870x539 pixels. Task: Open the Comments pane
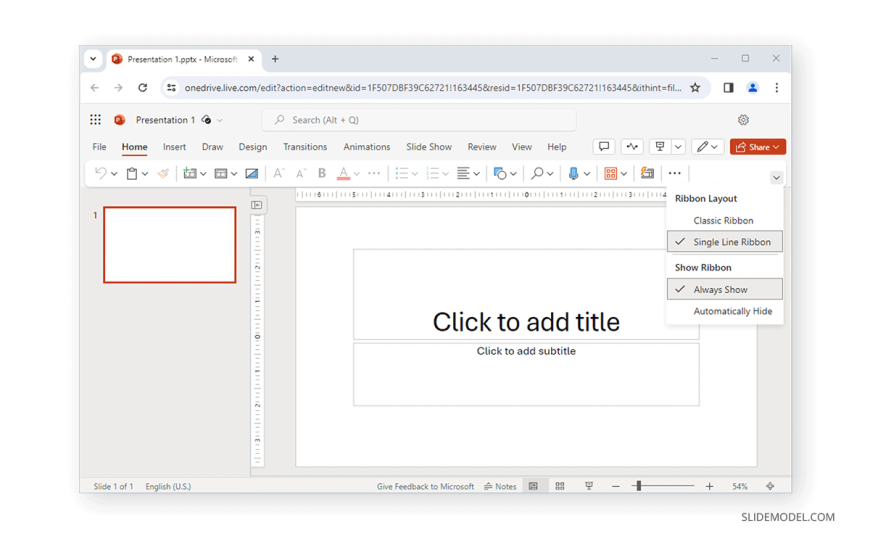(x=604, y=147)
